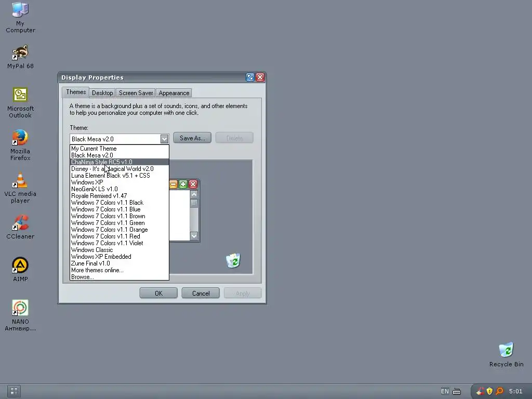532x399 pixels.
Task: Open AIMP player shortcut
Action: point(20,270)
